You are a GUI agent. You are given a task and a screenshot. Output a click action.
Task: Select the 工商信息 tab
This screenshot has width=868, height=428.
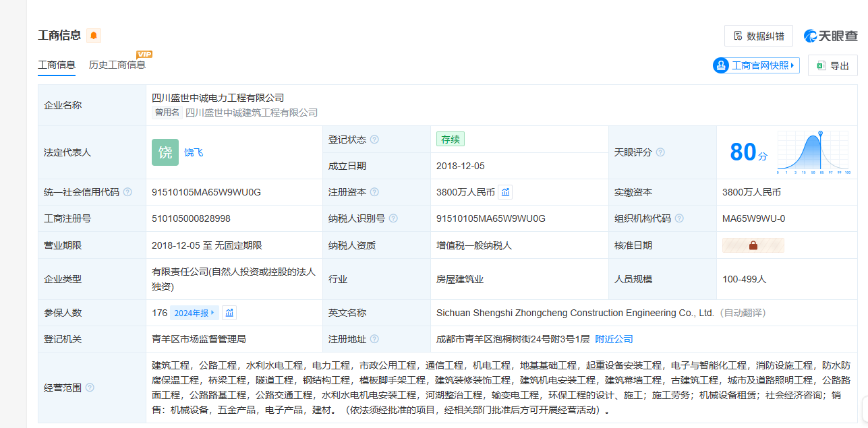click(57, 65)
